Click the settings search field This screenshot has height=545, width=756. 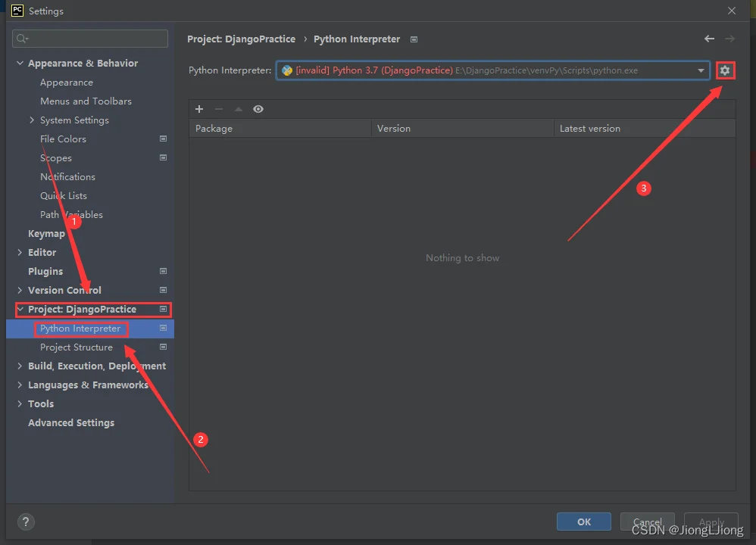90,39
